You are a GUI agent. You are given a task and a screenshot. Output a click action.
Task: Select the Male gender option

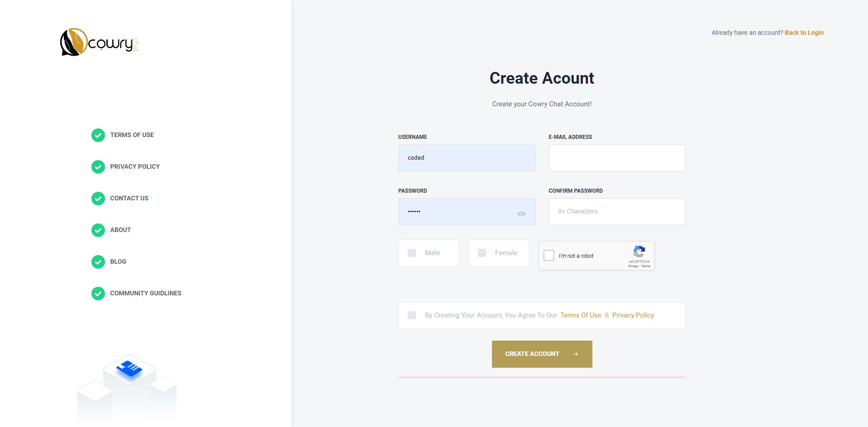click(412, 253)
